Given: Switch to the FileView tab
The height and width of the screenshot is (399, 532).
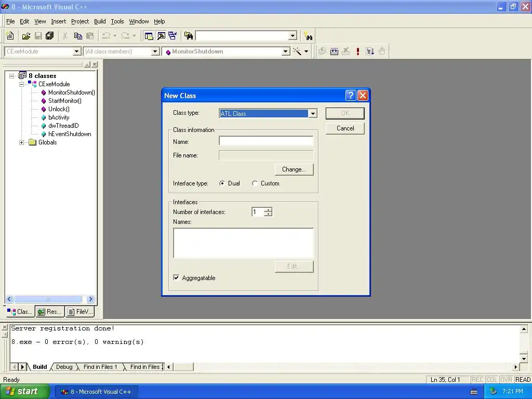Looking at the screenshot, I should tap(80, 312).
